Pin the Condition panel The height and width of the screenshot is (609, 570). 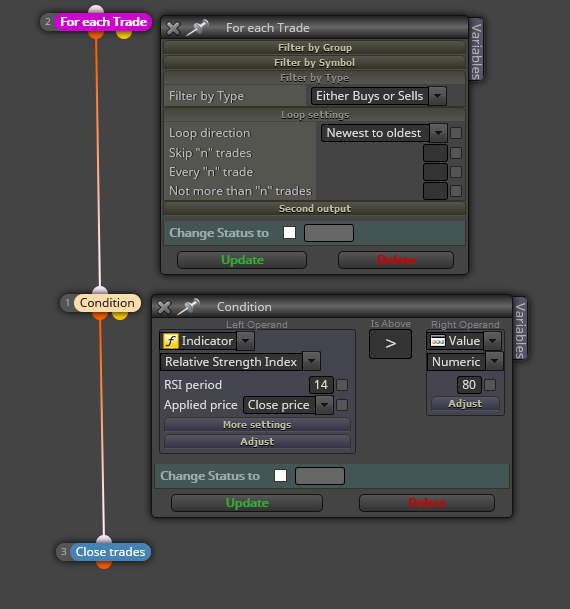pyautogui.click(x=188, y=307)
